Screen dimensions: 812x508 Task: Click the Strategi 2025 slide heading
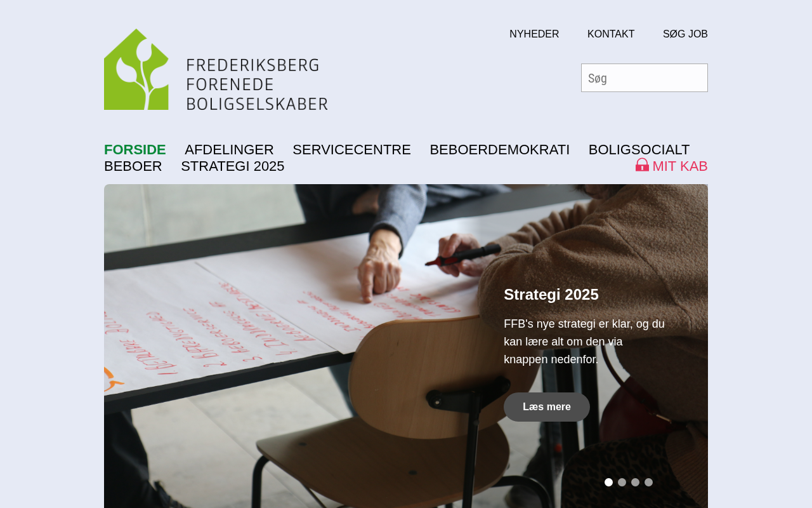[x=551, y=295]
